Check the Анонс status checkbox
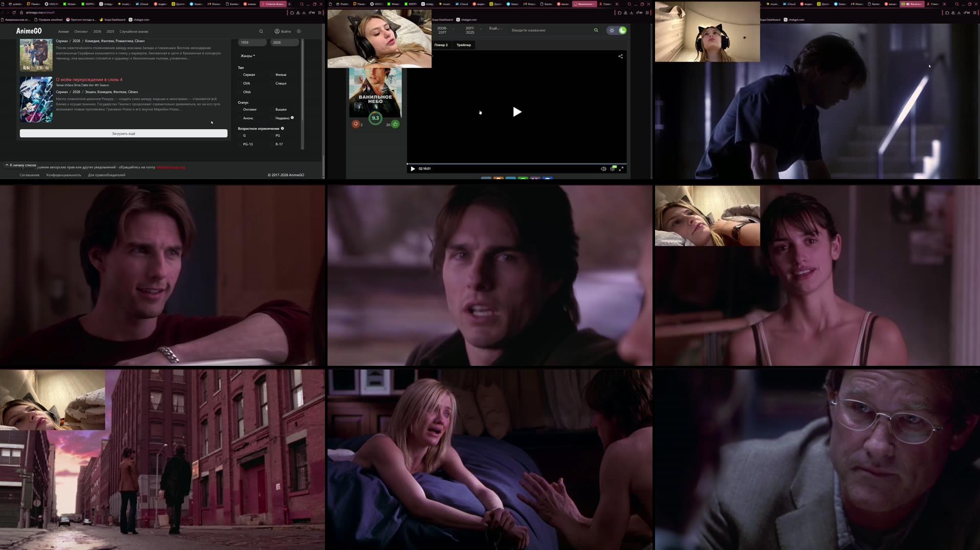The width and height of the screenshot is (980, 550). pyautogui.click(x=240, y=118)
